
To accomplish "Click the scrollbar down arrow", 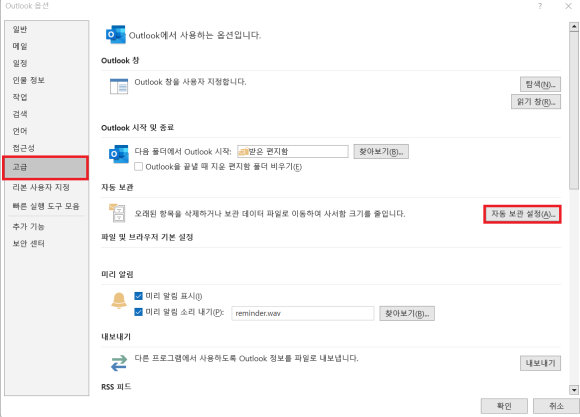I will [574, 390].
